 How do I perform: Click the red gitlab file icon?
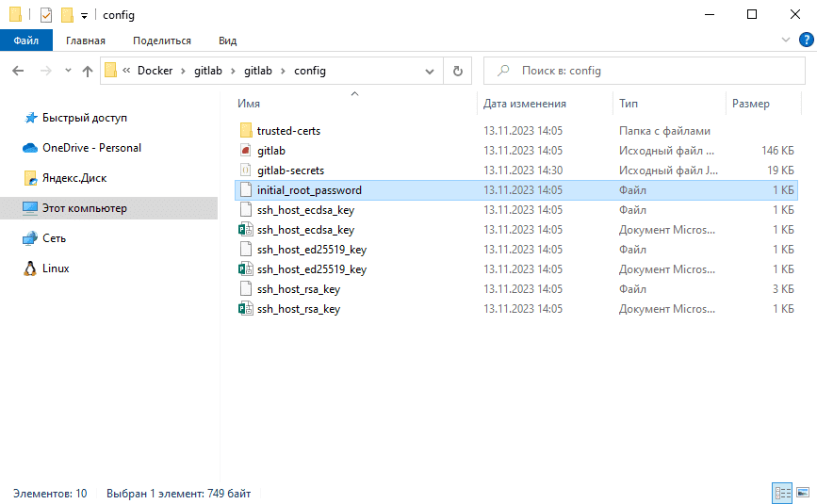(x=246, y=151)
